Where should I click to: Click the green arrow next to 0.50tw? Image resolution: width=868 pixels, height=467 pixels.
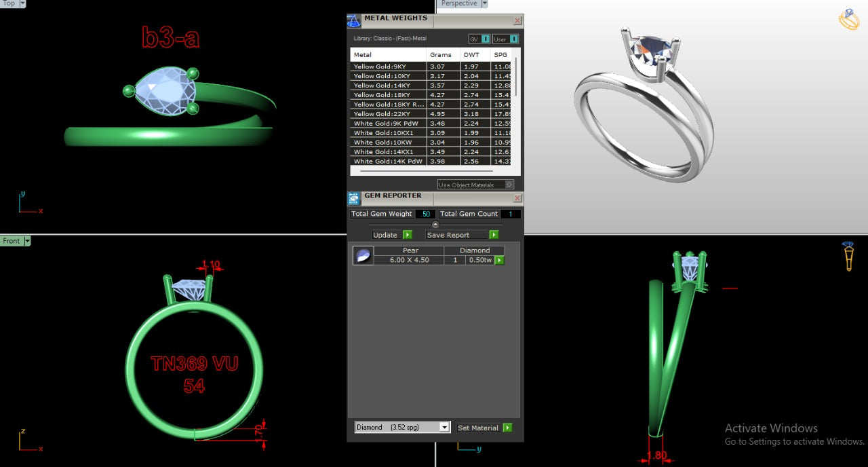(499, 260)
